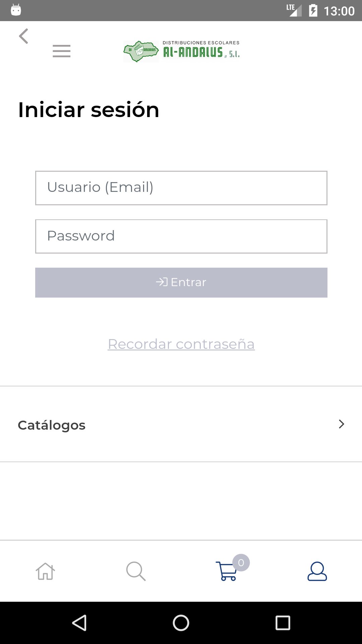Tap the battery icon in status bar
362x644 pixels.
click(313, 11)
